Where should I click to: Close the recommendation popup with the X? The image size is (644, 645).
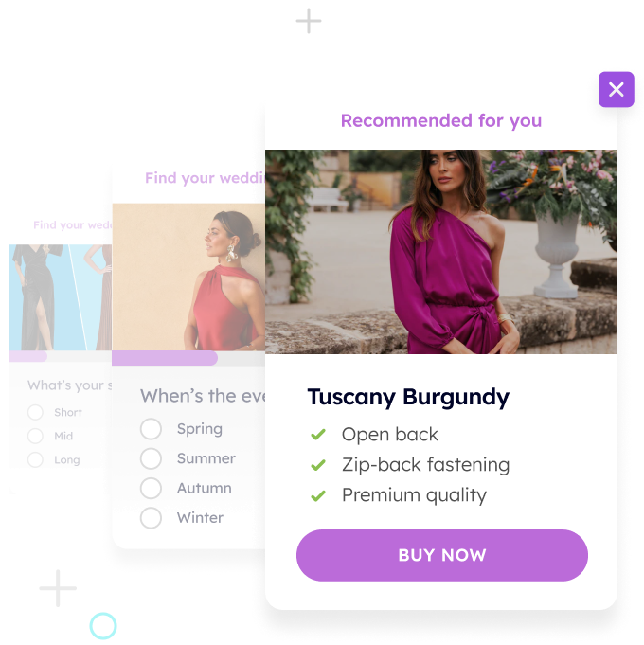click(616, 89)
